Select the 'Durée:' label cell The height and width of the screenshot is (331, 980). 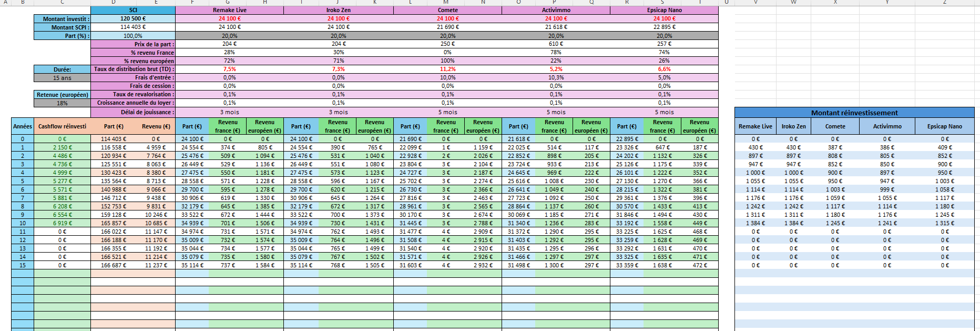click(x=62, y=69)
